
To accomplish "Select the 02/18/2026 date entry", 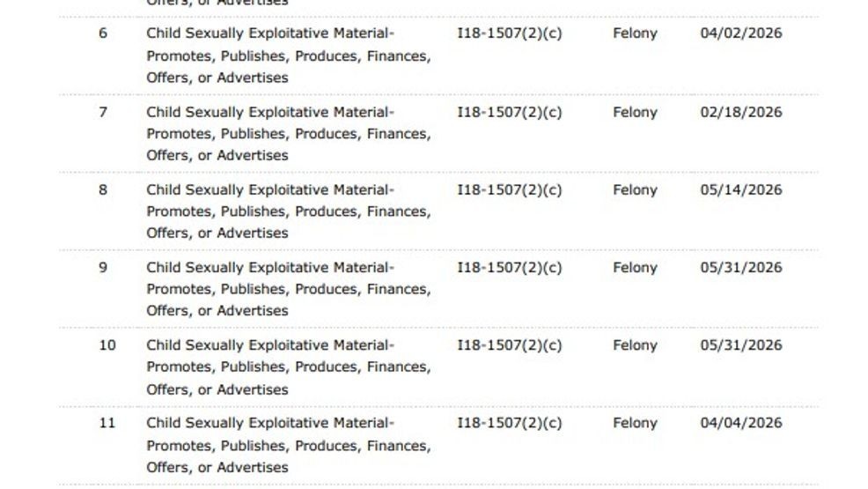I will point(741,112).
